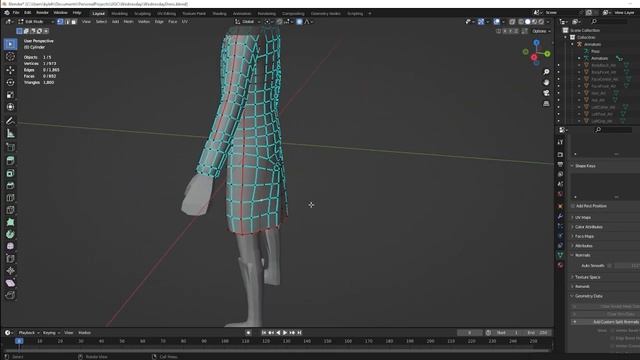Select the Select Box tool
The width and height of the screenshot is (640, 360).
(10, 44)
